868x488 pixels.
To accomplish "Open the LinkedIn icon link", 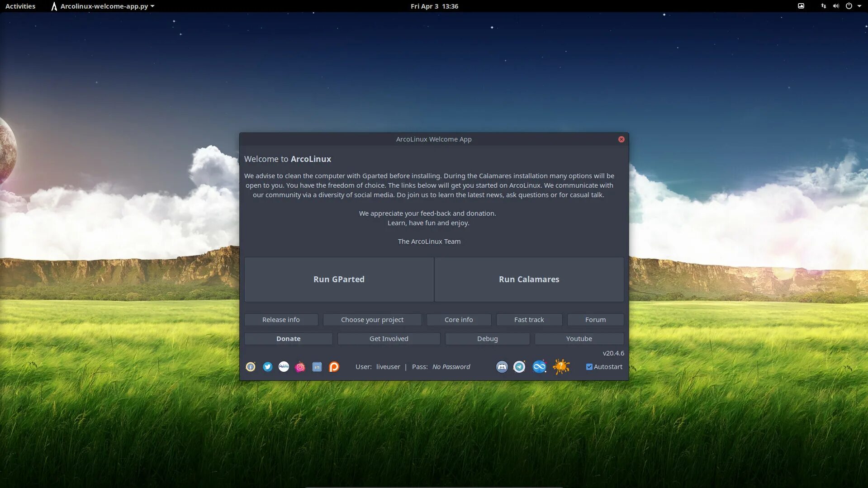I will point(317,367).
